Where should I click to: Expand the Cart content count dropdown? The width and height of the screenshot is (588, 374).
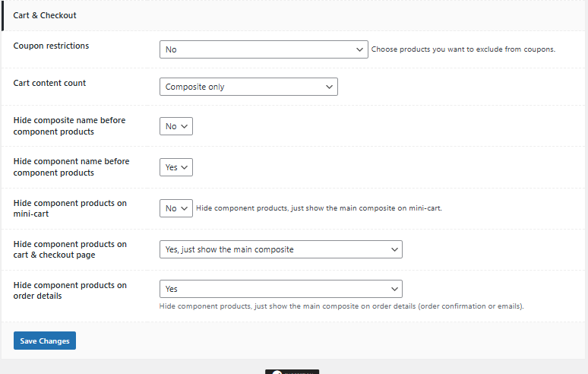(x=248, y=87)
